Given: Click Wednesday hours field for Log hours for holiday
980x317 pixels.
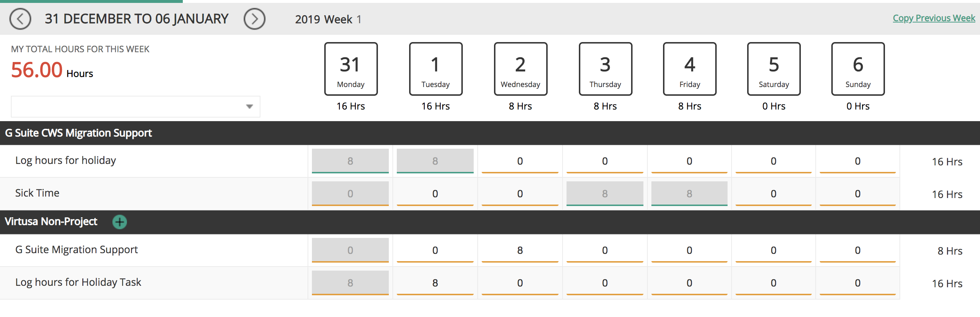Looking at the screenshot, I should click(520, 161).
